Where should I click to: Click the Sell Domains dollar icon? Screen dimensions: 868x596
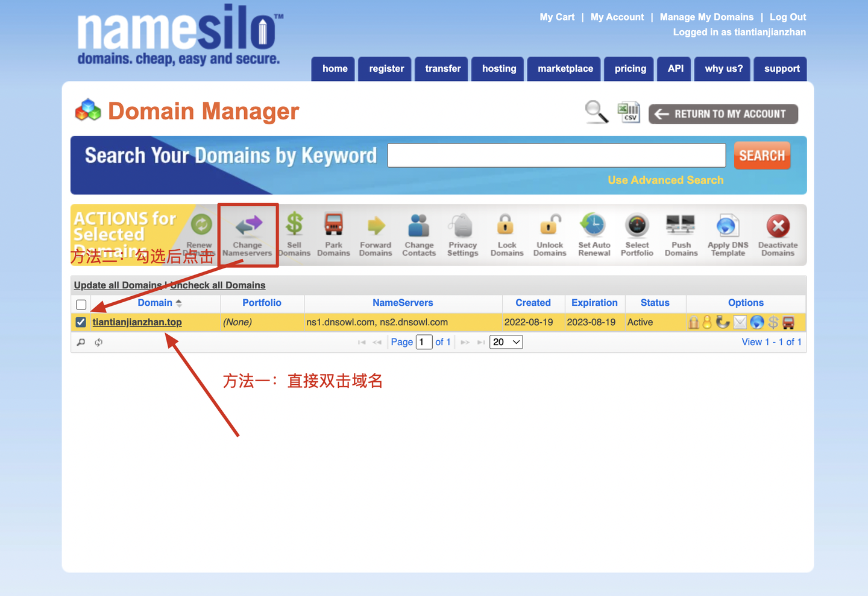tap(294, 224)
